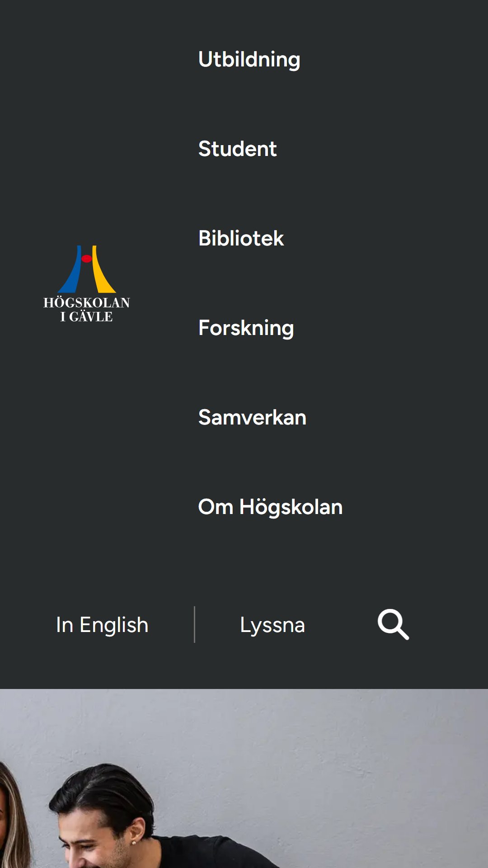Screen dimensions: 488x868
Task: Select the word Utbildning at the top
Action: click(x=249, y=59)
